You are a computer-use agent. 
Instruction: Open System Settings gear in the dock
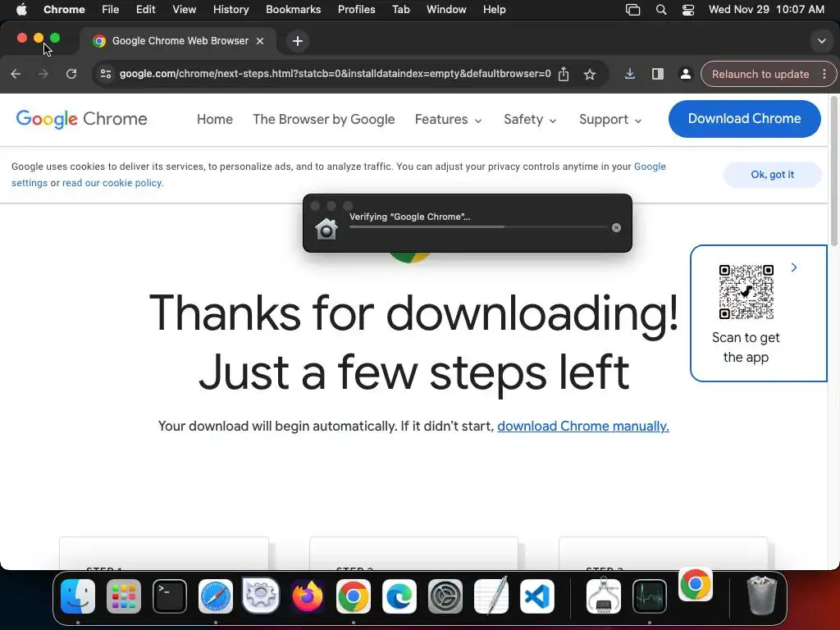point(445,596)
